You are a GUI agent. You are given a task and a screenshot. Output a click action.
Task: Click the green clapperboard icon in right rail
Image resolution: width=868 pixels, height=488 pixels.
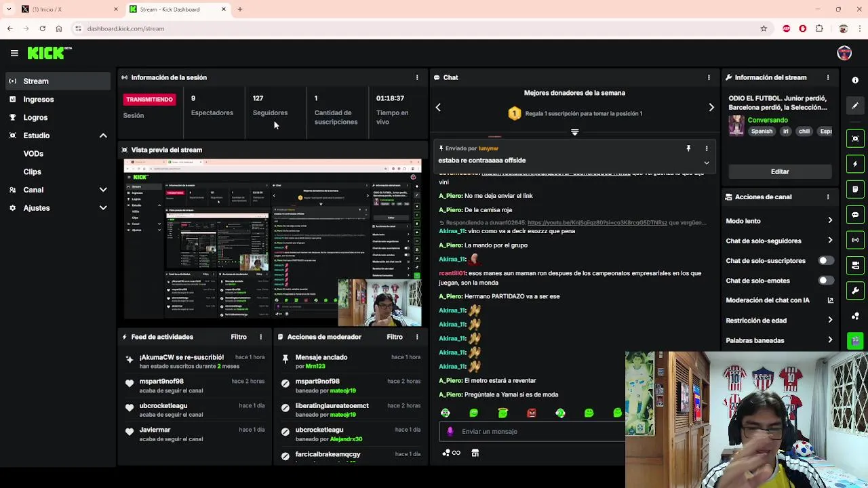point(855,341)
